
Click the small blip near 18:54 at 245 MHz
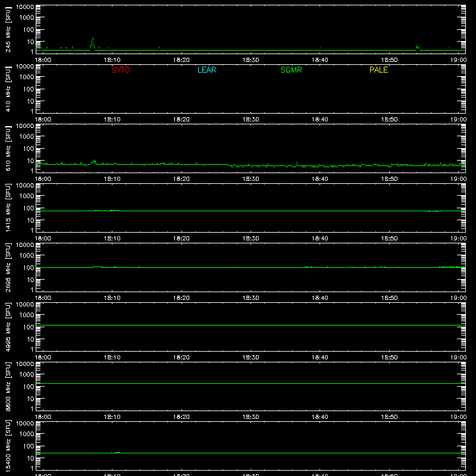tap(418, 47)
